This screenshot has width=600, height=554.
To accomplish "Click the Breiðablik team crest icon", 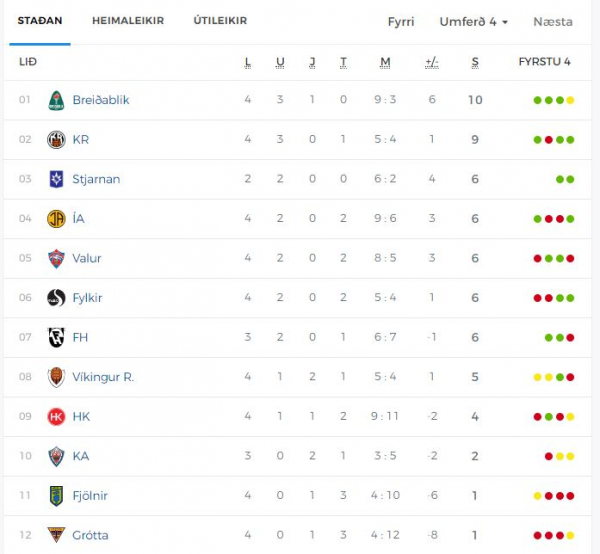I will click(x=56, y=100).
